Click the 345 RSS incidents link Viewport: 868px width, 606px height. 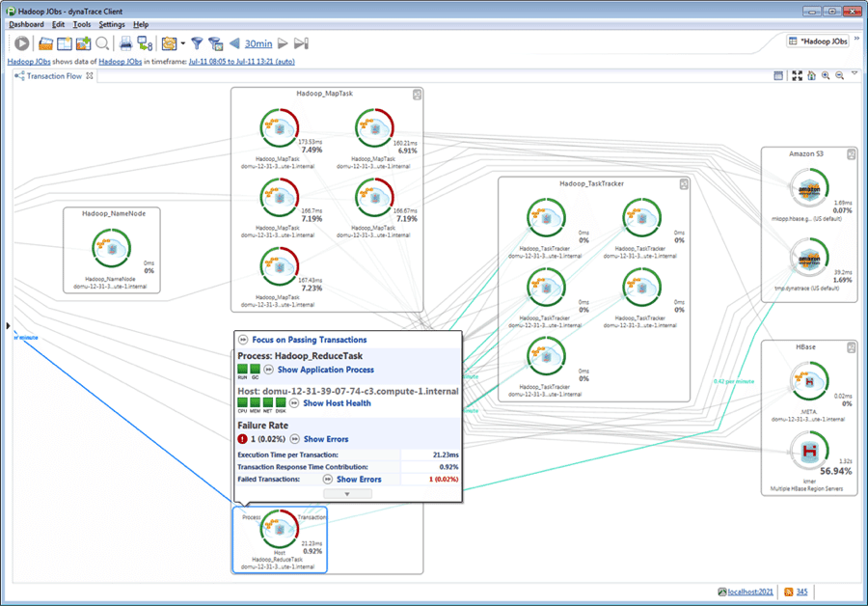[801, 592]
